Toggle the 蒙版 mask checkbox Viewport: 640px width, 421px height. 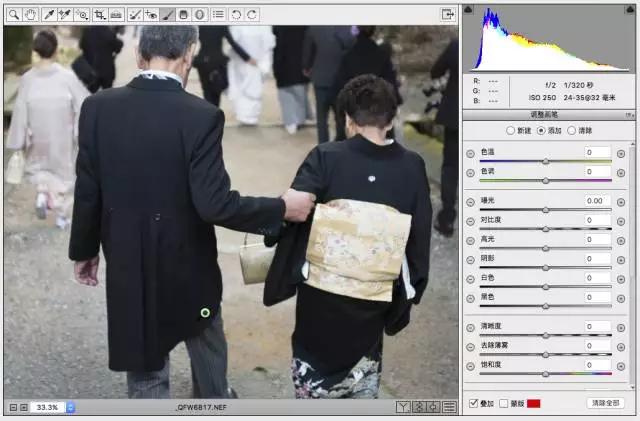[504, 403]
